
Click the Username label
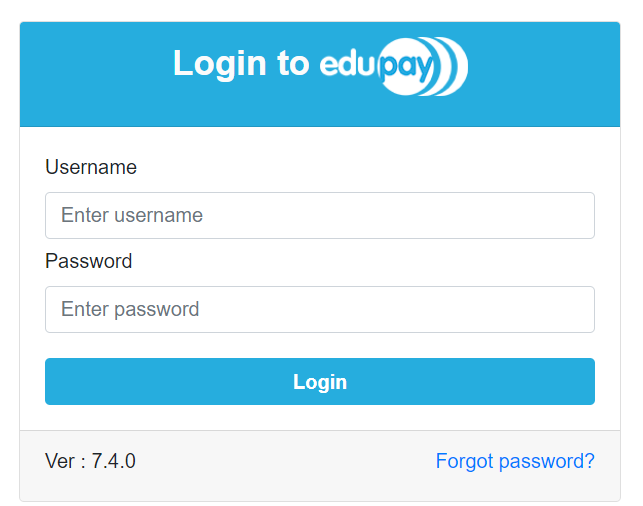(x=91, y=167)
